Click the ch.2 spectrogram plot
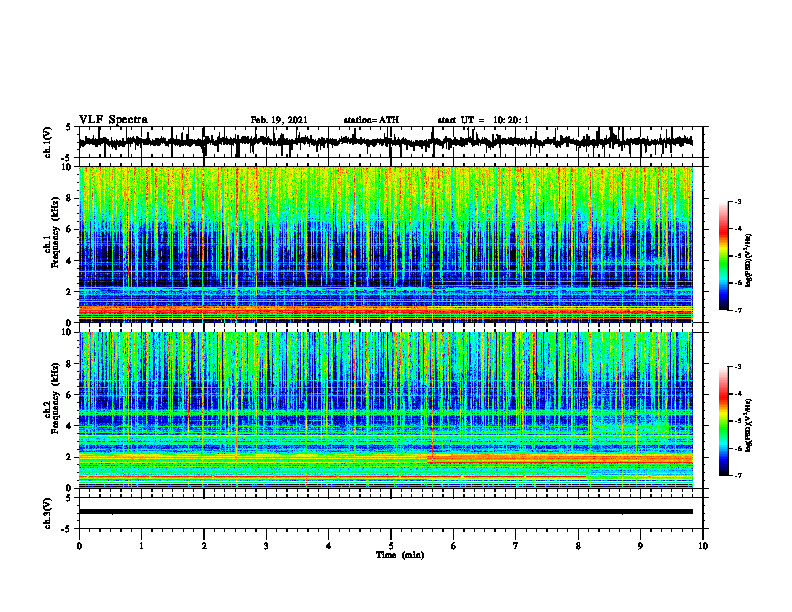Screen dimensions: 792x612 tap(385, 410)
